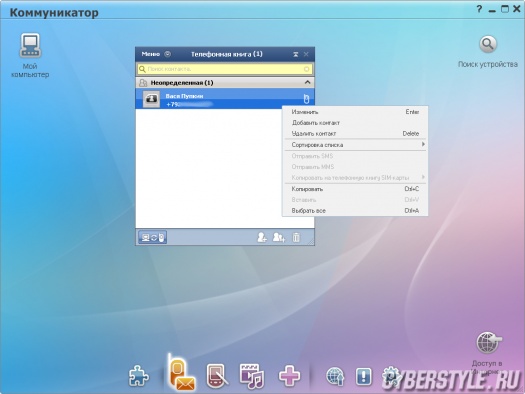Open the puzzle piece plugins icon in dock
The image size is (525, 394).
click(x=139, y=376)
